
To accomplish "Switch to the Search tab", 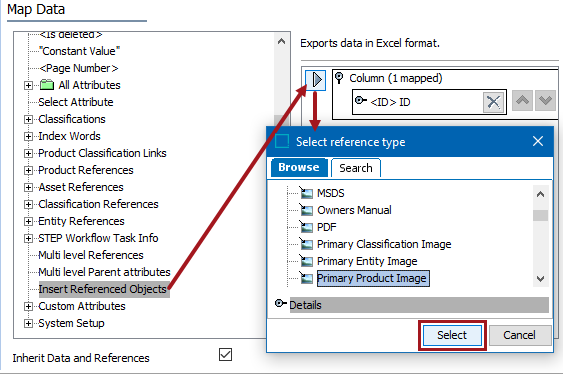I will coord(356,168).
